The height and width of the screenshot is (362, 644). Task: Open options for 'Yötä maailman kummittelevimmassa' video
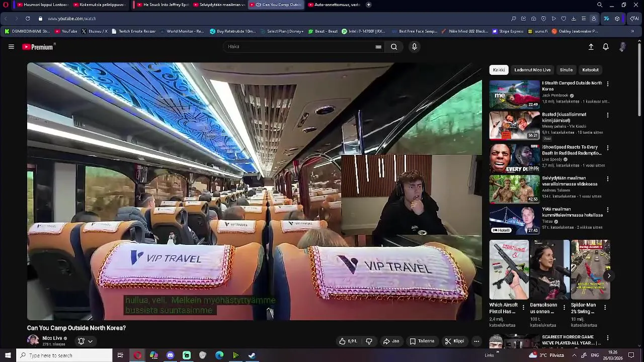coord(607,210)
